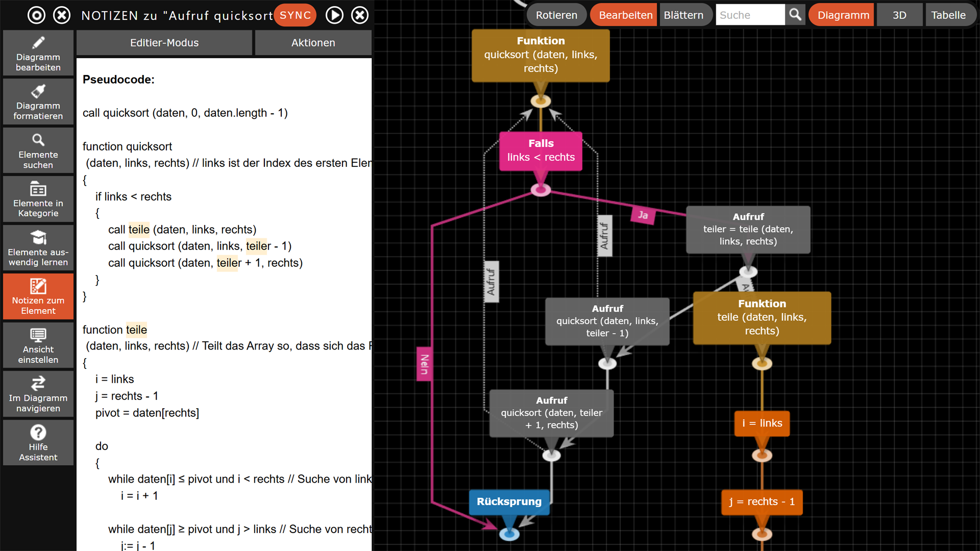Open Diagramm formatieren in the sidebar
This screenshot has height=551, width=980.
[x=38, y=102]
